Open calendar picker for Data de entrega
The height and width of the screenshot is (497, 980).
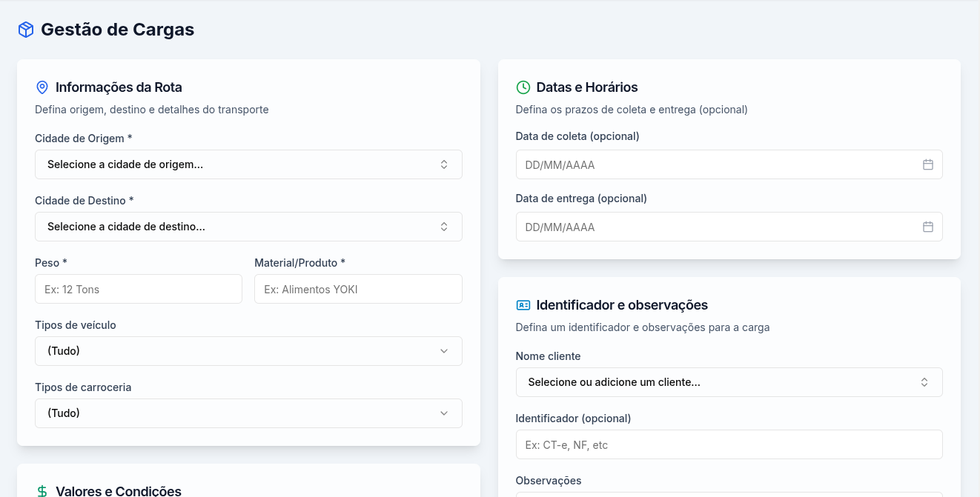point(927,227)
